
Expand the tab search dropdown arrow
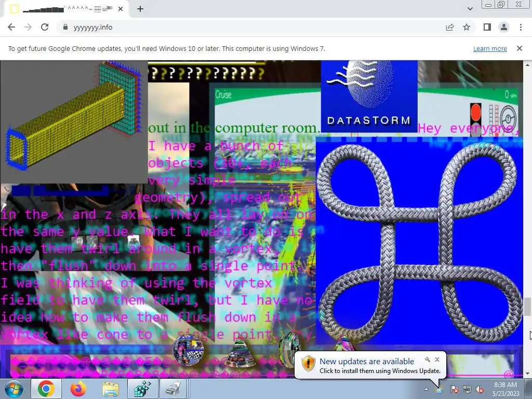tap(470, 9)
